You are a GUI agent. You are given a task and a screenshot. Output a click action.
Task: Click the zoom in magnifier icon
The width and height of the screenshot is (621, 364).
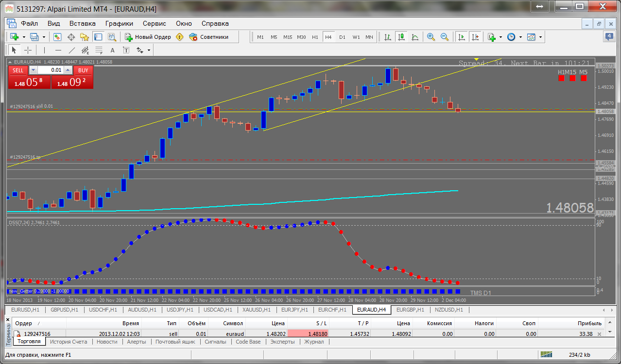431,37
